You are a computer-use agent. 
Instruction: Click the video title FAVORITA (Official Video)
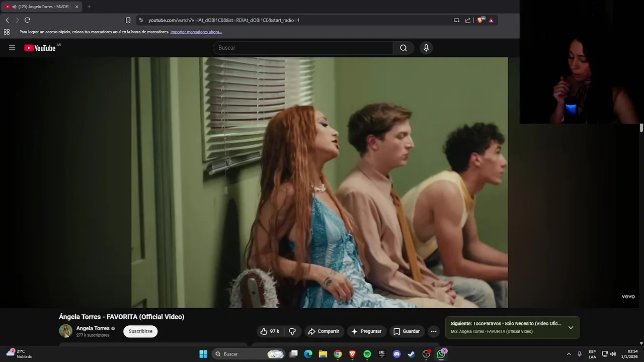[x=145, y=317]
